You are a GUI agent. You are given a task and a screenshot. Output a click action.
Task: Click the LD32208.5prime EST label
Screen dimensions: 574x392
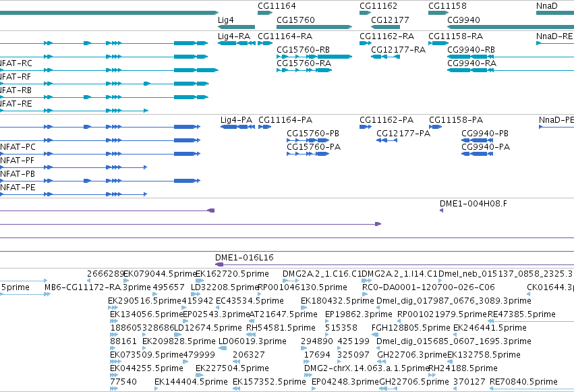(x=225, y=287)
